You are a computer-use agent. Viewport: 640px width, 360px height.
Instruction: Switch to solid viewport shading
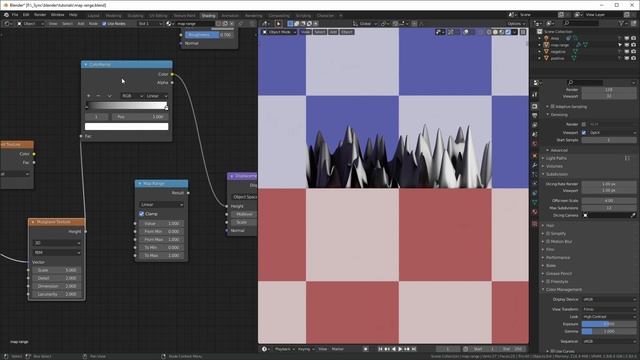[495, 32]
